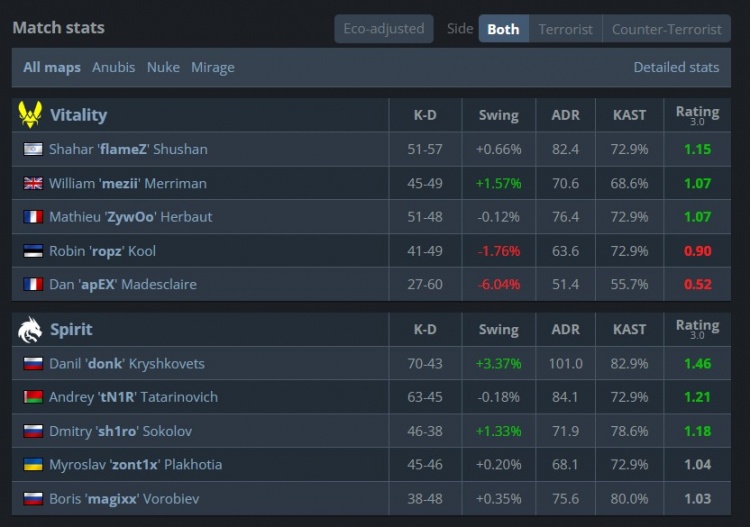Click the French flag beside ZywOo

[33, 217]
